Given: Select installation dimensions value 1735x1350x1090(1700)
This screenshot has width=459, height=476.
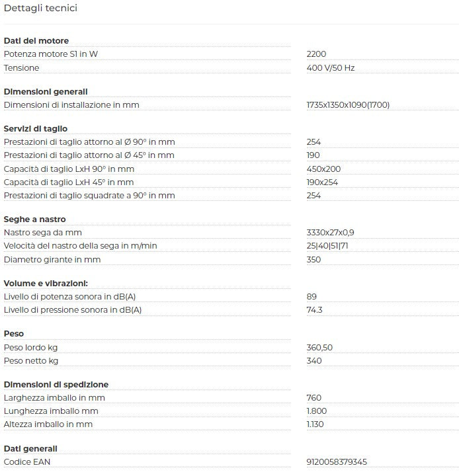Looking at the screenshot, I should point(348,105).
